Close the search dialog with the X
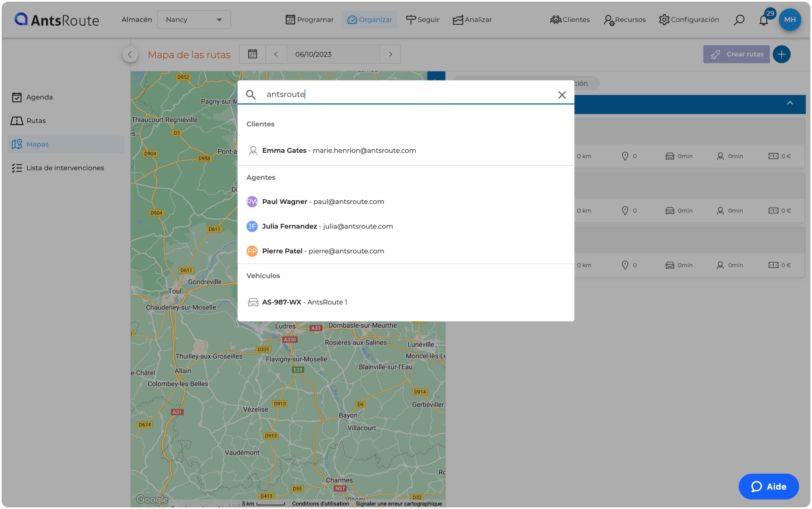812x509 pixels. tap(562, 95)
